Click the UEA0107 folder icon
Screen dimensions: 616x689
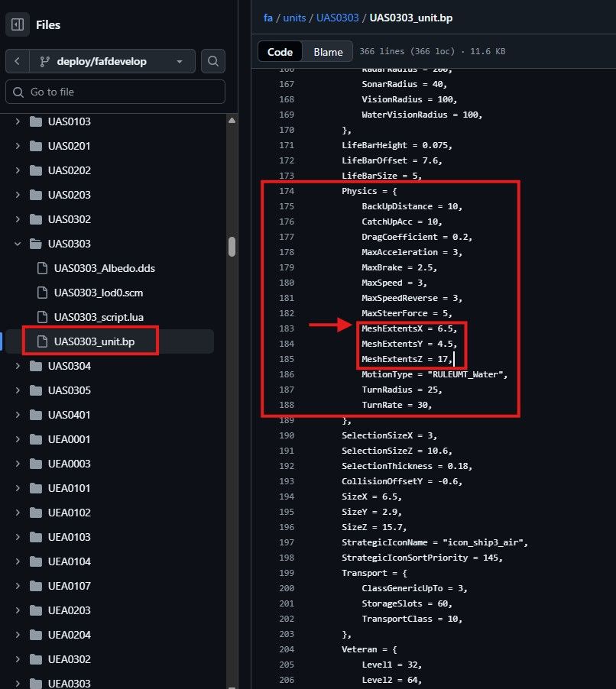point(36,586)
